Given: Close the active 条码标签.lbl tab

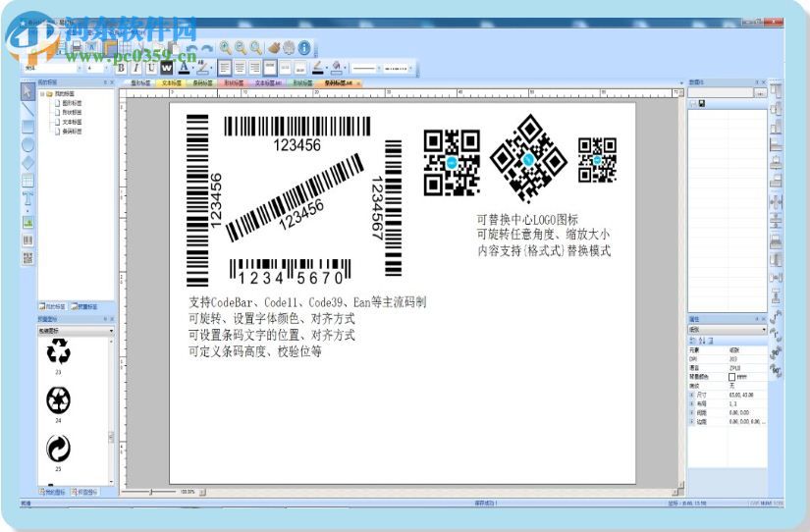Looking at the screenshot, I should (358, 83).
